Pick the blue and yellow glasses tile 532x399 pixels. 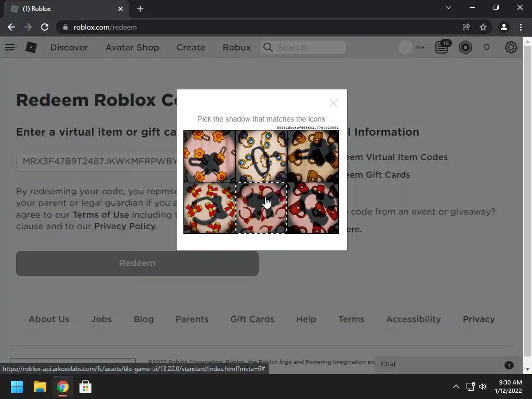tap(262, 156)
